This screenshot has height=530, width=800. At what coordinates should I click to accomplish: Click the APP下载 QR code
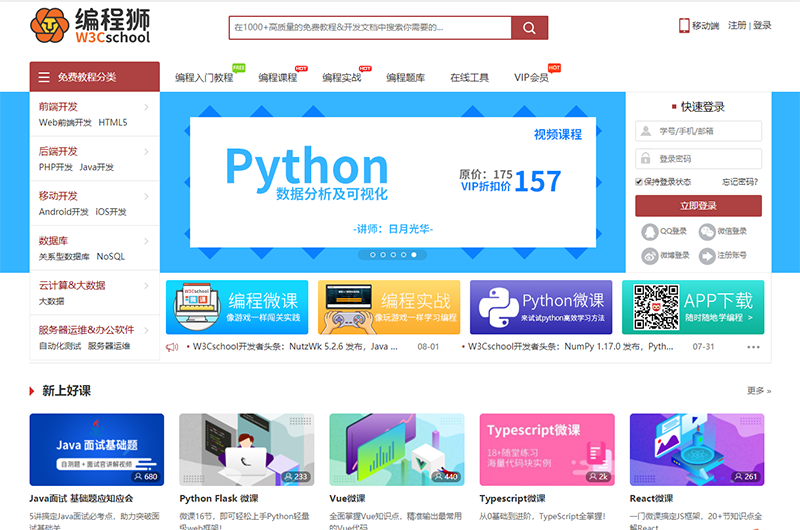tap(656, 307)
